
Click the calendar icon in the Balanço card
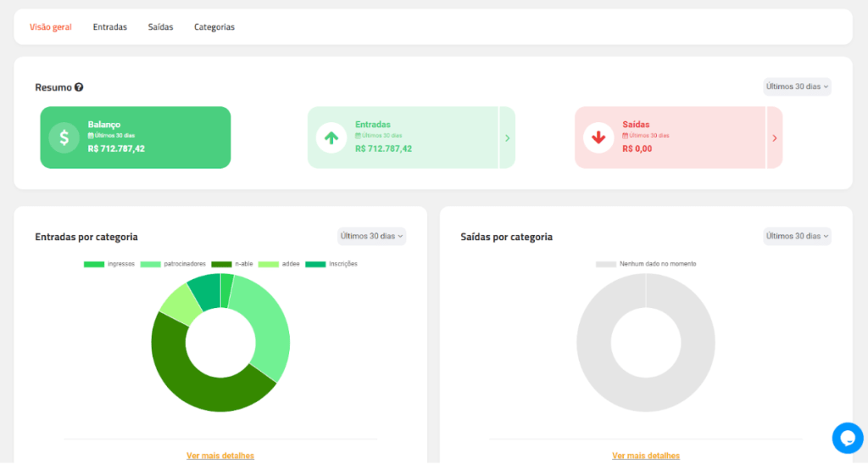[90, 136]
